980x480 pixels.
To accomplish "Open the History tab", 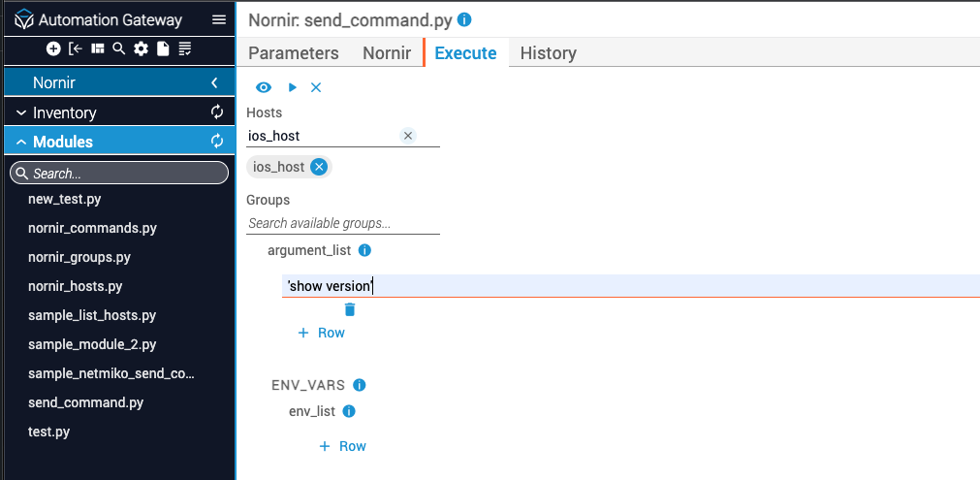I will pyautogui.click(x=548, y=53).
